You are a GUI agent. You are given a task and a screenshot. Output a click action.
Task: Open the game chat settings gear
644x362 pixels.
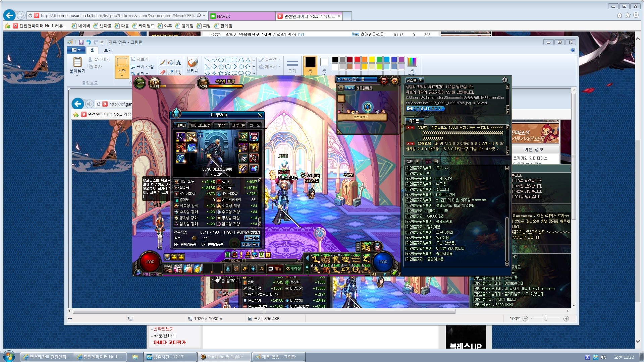(x=504, y=80)
